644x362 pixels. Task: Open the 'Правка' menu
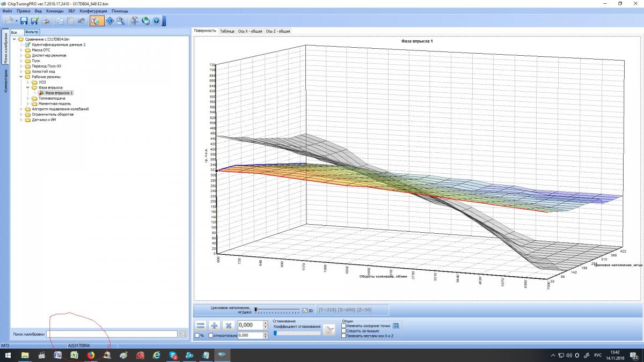point(24,11)
